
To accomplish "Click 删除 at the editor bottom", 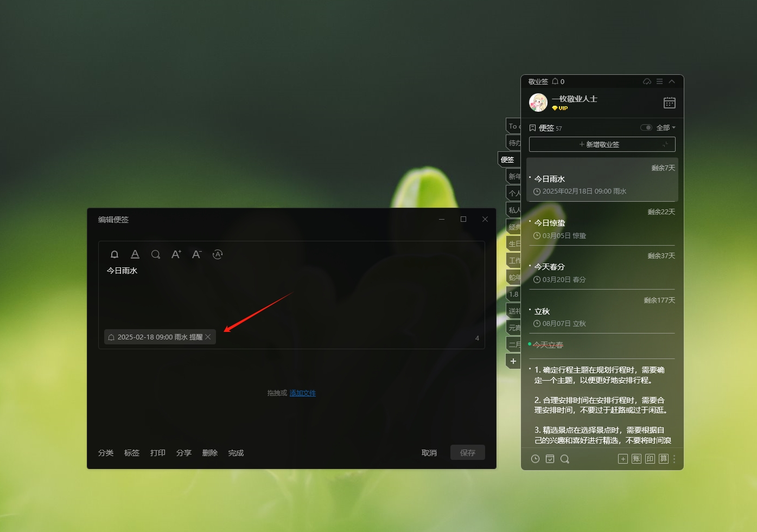I will click(x=210, y=453).
